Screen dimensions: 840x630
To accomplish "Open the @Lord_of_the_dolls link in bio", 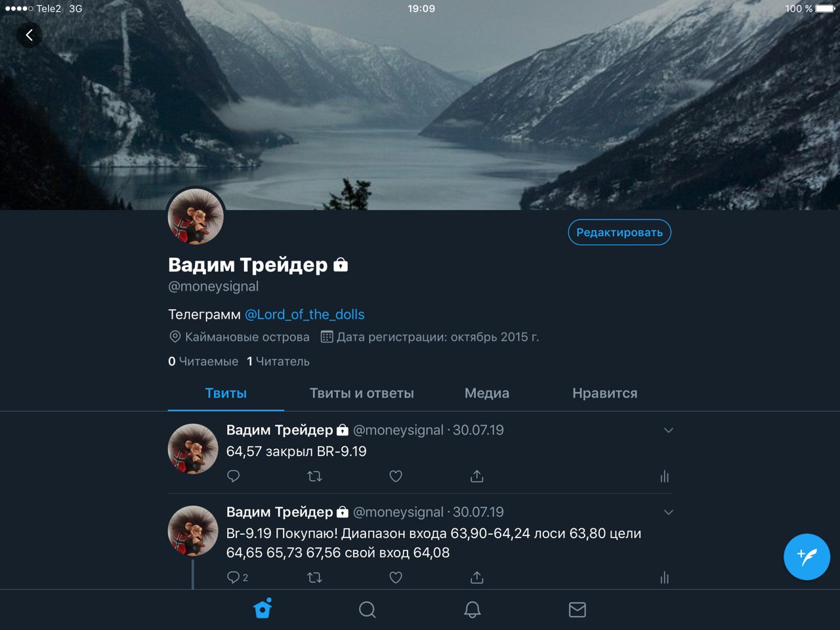I will (x=304, y=314).
